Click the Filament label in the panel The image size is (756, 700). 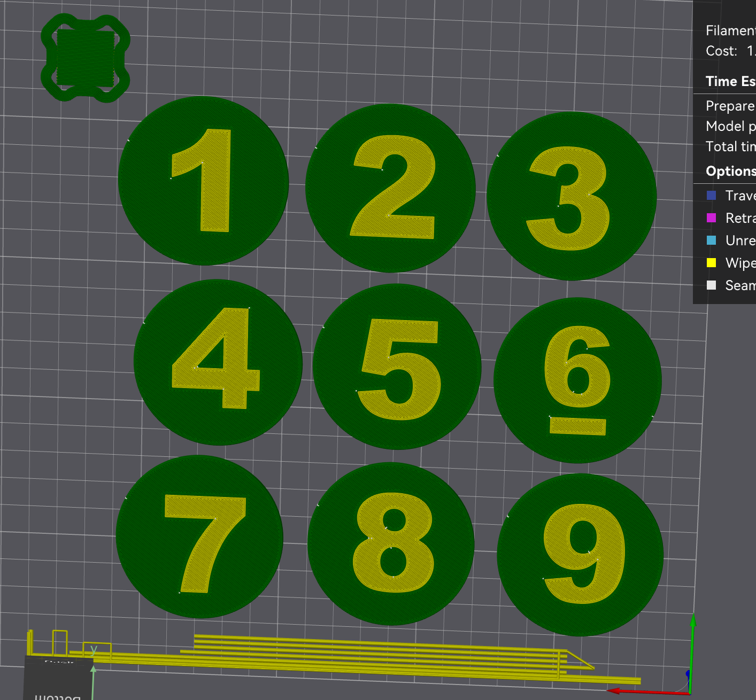pyautogui.click(x=730, y=30)
